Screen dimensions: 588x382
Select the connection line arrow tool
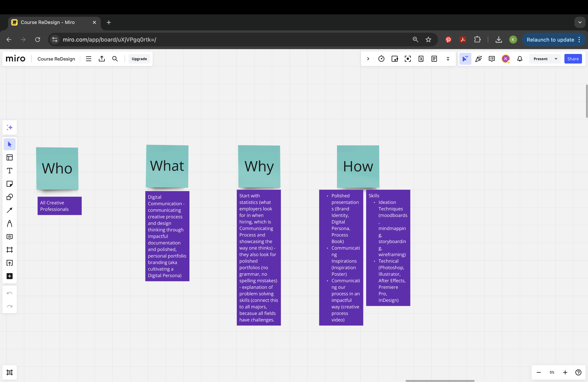tap(9, 210)
